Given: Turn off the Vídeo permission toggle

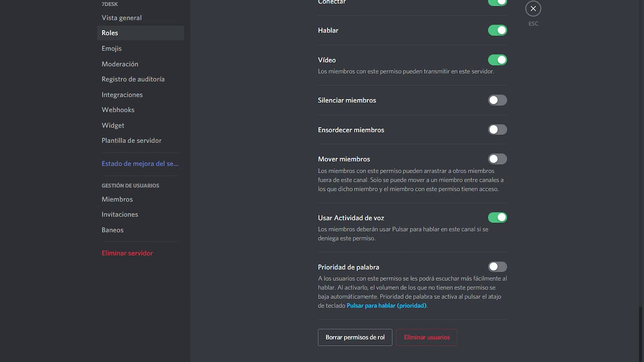Looking at the screenshot, I should pyautogui.click(x=497, y=60).
